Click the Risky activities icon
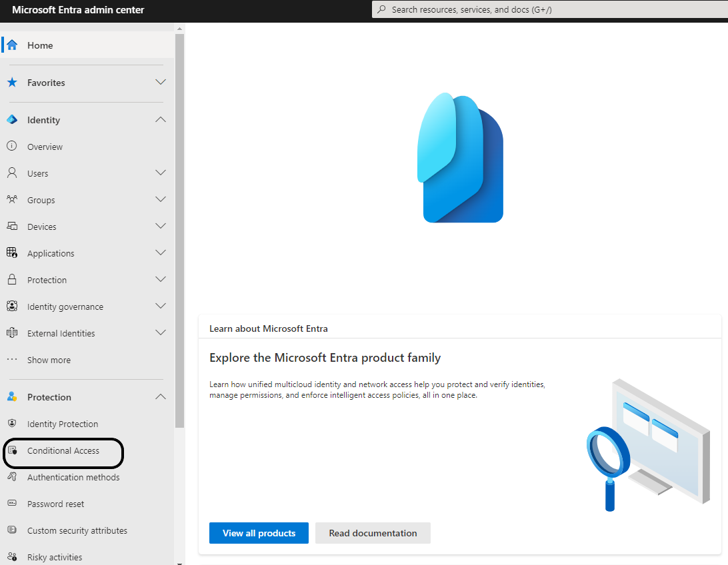This screenshot has height=565, width=728. click(12, 556)
